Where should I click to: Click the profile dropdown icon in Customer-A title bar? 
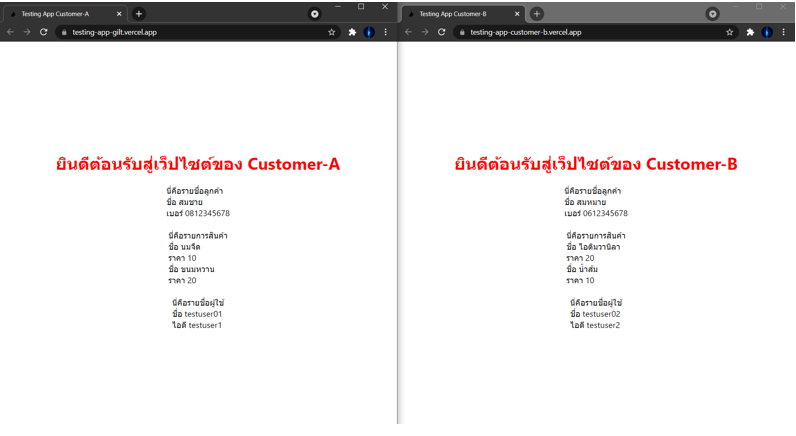pos(315,14)
